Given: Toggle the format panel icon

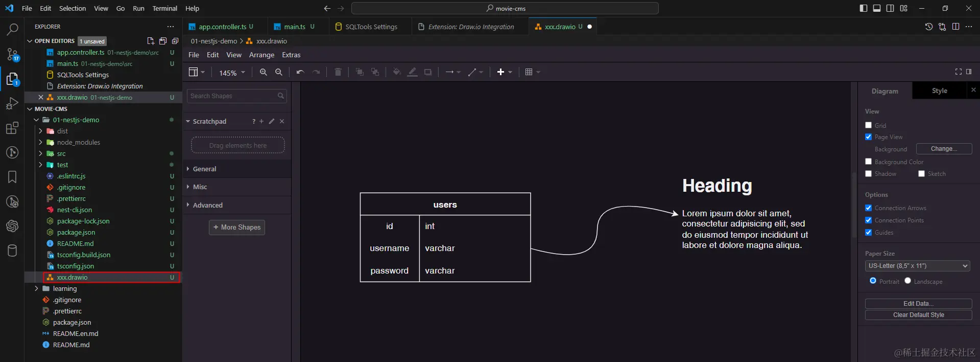Looking at the screenshot, I should [x=969, y=72].
